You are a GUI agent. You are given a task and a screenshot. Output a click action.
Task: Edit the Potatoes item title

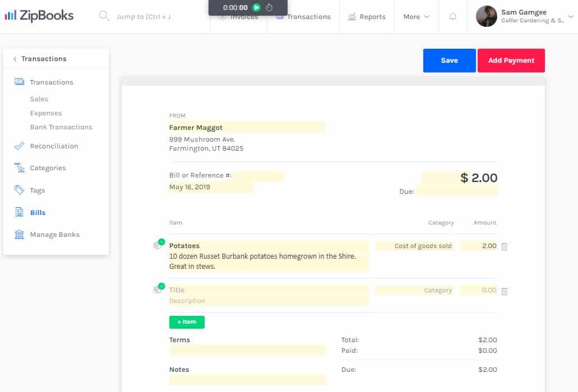point(269,245)
